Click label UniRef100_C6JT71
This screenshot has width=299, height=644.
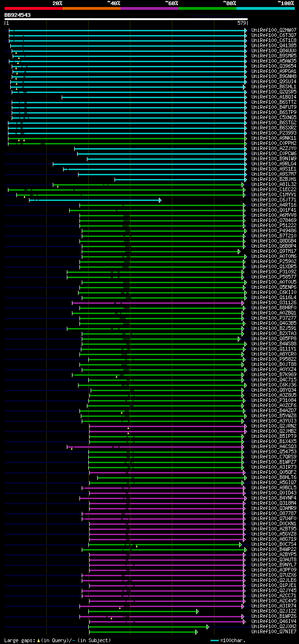click(274, 200)
